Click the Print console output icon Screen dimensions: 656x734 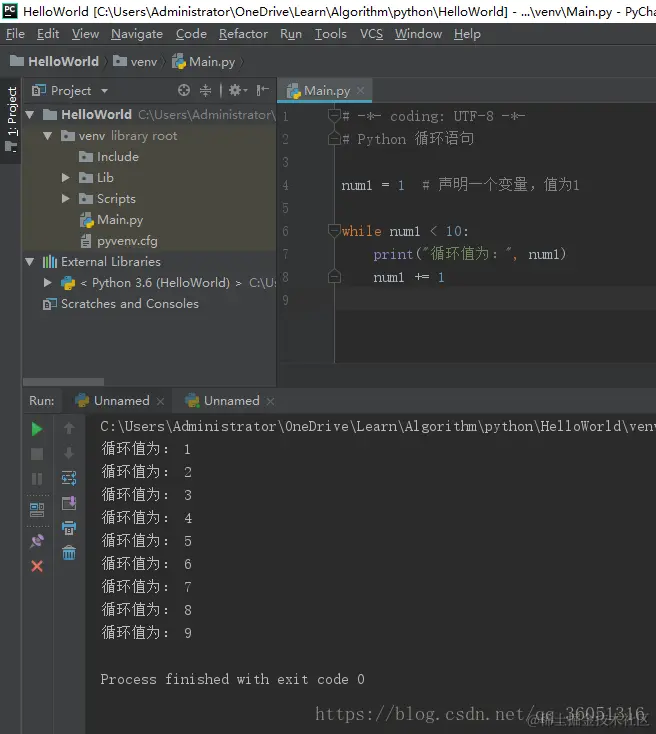click(x=69, y=528)
